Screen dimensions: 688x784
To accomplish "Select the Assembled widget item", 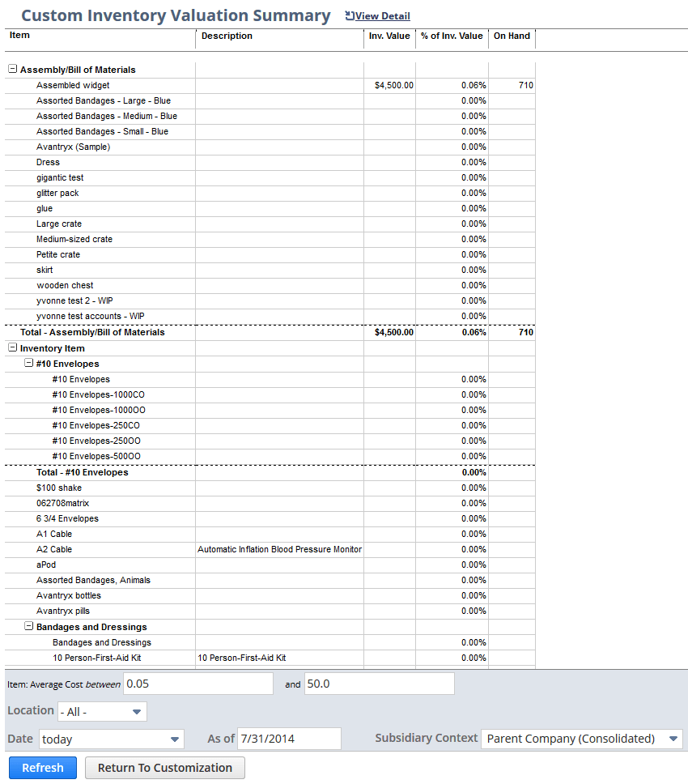I will click(72, 85).
